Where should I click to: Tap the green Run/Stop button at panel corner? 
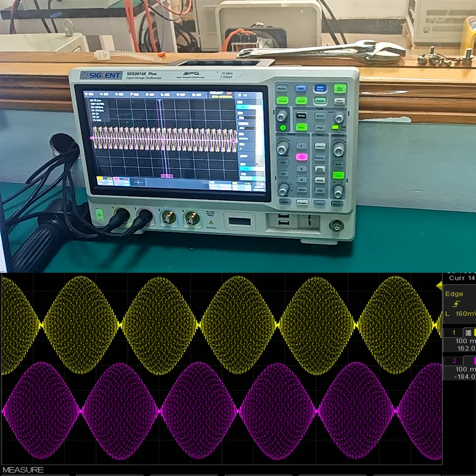340,88
